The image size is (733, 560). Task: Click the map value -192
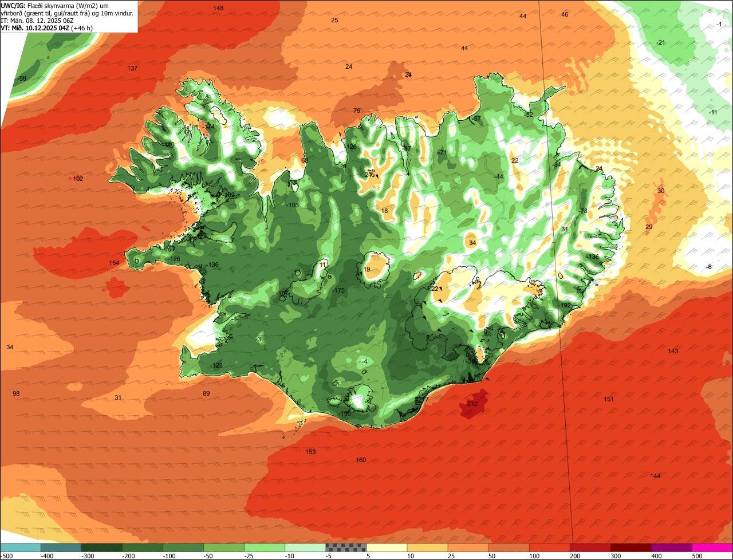tap(565, 305)
